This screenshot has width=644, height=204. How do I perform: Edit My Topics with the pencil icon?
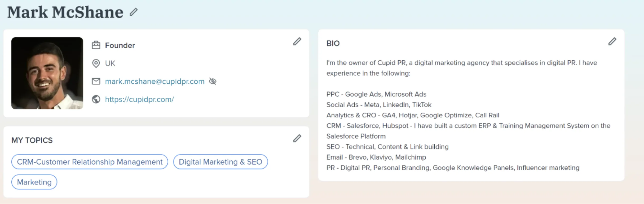click(297, 138)
